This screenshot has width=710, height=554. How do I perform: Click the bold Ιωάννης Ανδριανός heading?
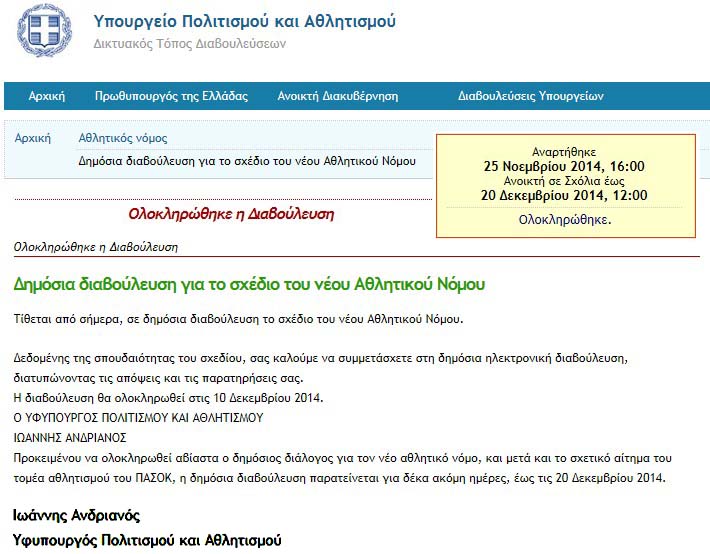click(76, 516)
